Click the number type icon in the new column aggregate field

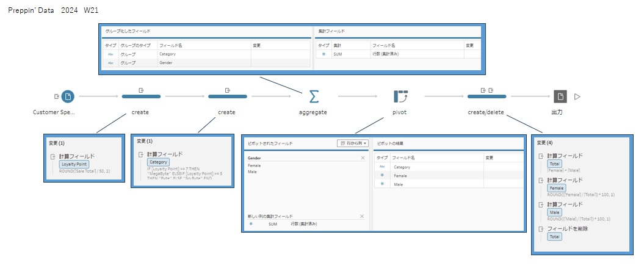click(x=251, y=224)
